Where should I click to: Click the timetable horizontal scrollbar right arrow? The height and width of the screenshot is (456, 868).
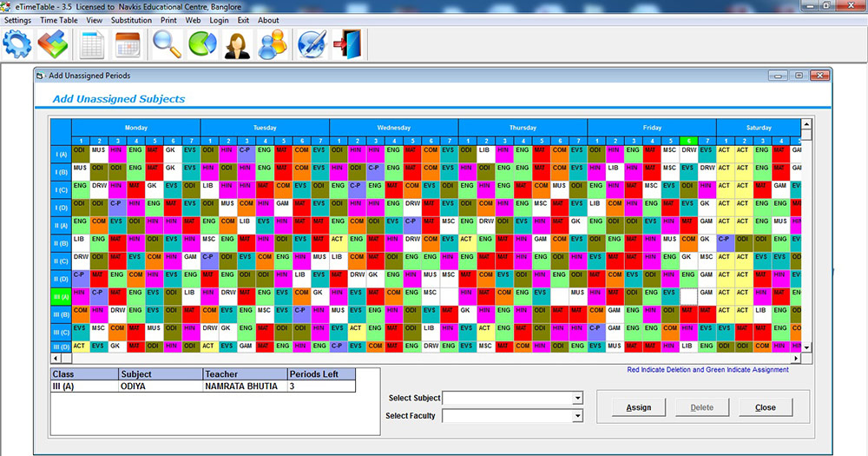pos(794,358)
